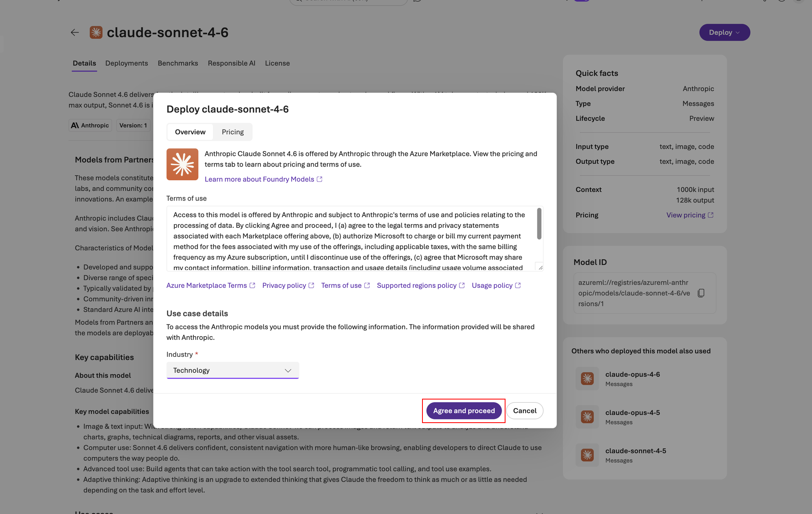Click the claude-opus-4-5 model icon
The width and height of the screenshot is (812, 514).
tap(587, 417)
